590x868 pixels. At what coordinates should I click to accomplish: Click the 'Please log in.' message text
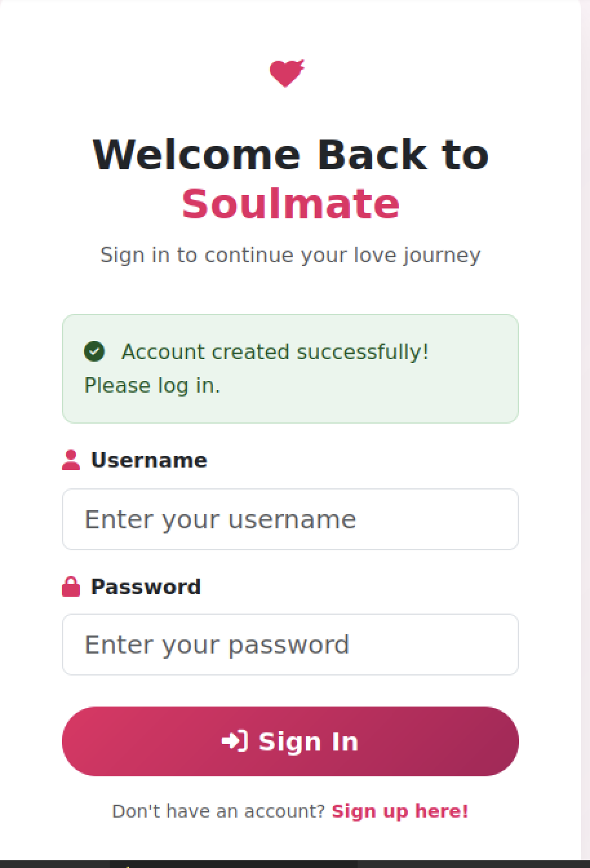pos(152,386)
